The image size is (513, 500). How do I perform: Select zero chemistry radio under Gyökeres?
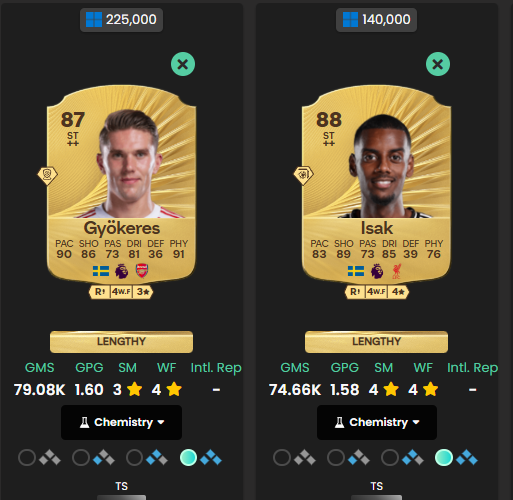coord(27,457)
